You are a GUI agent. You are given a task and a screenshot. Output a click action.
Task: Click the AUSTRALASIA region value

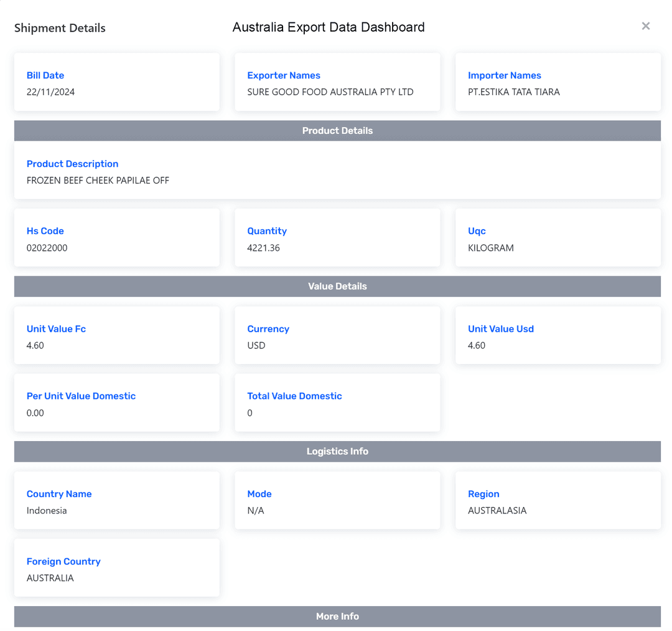coord(497,510)
